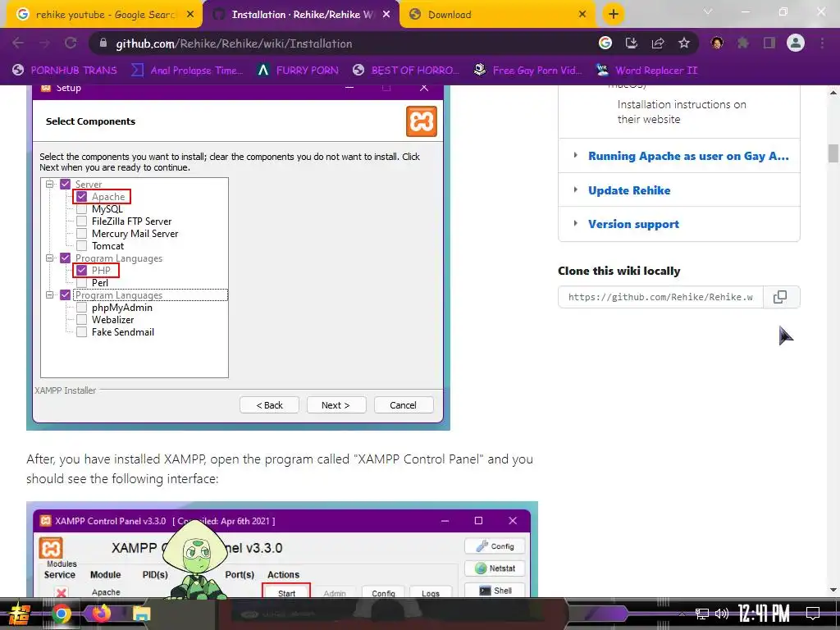Check the Tomcat checkbox
Image resolution: width=840 pixels, height=630 pixels.
coord(81,246)
